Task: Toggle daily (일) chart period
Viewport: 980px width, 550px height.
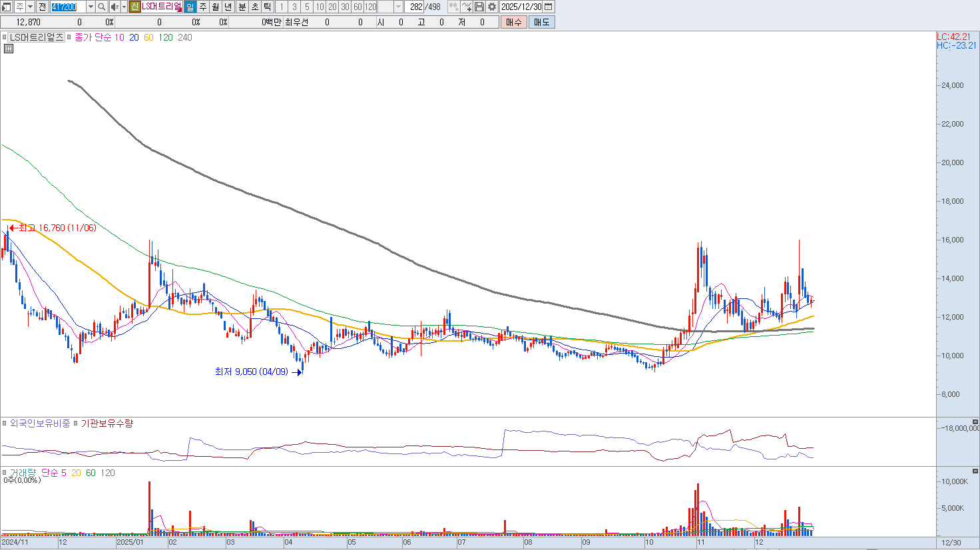Action: [x=190, y=7]
